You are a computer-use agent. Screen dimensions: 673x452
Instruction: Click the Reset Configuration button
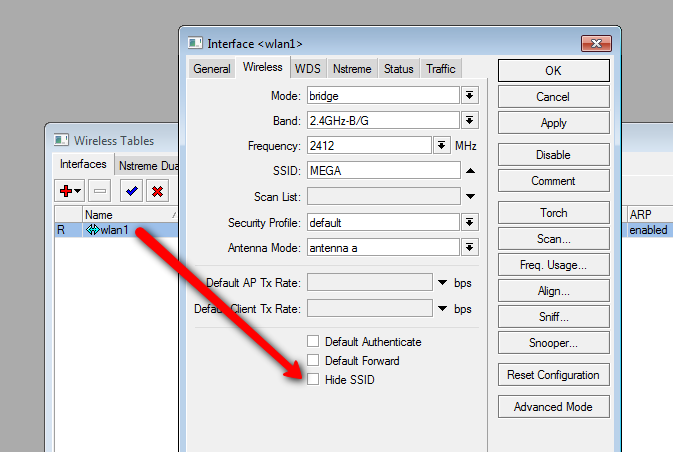click(x=554, y=375)
